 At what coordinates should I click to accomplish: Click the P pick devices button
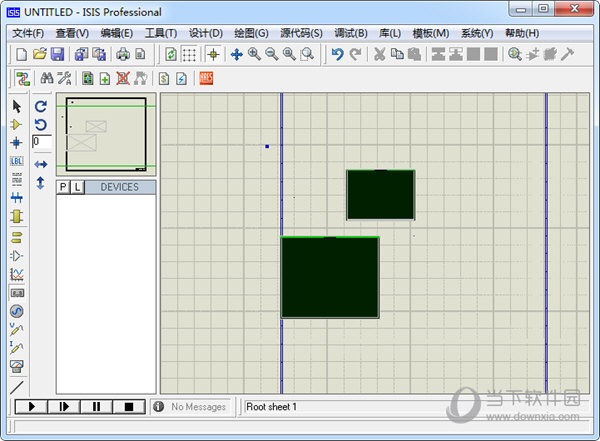tap(63, 187)
